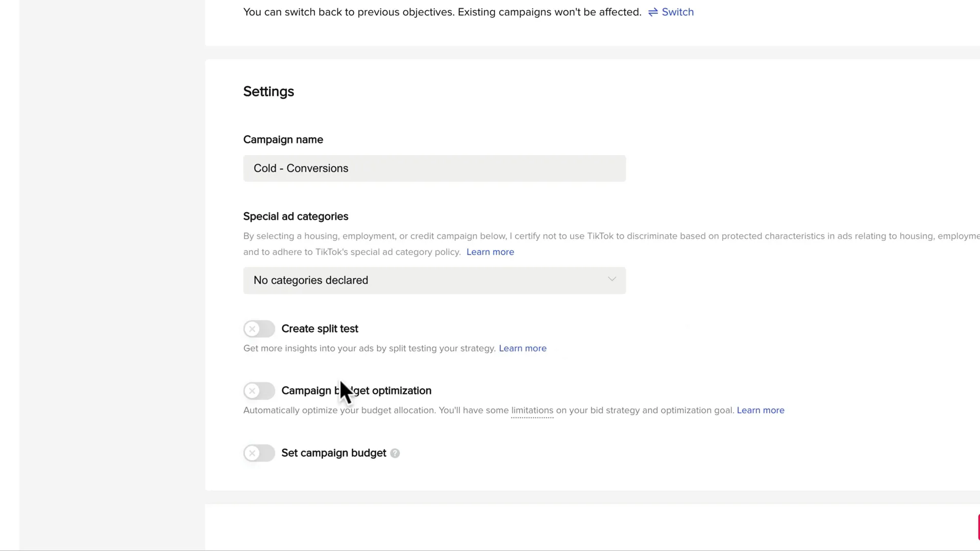This screenshot has width=980, height=551.
Task: Open Learn more about special ad category policy
Action: (490, 252)
